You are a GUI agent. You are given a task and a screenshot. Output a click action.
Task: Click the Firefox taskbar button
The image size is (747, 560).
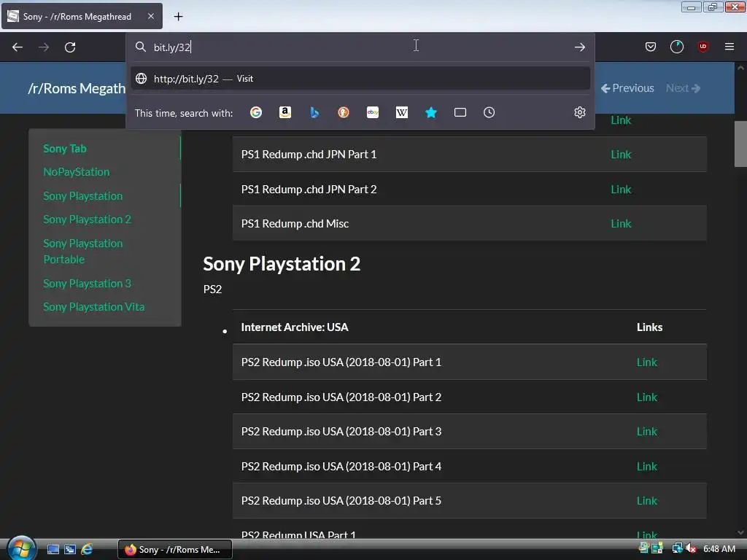pyautogui.click(x=175, y=550)
